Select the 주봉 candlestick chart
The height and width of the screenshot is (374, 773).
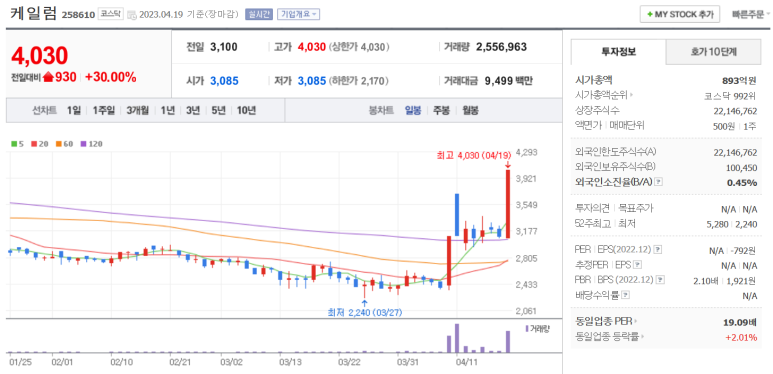(x=441, y=110)
